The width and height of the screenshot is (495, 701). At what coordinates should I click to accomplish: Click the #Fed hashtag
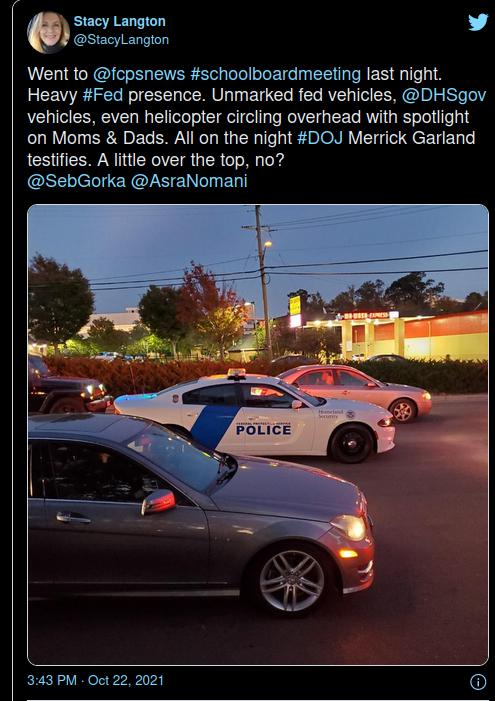click(x=103, y=95)
